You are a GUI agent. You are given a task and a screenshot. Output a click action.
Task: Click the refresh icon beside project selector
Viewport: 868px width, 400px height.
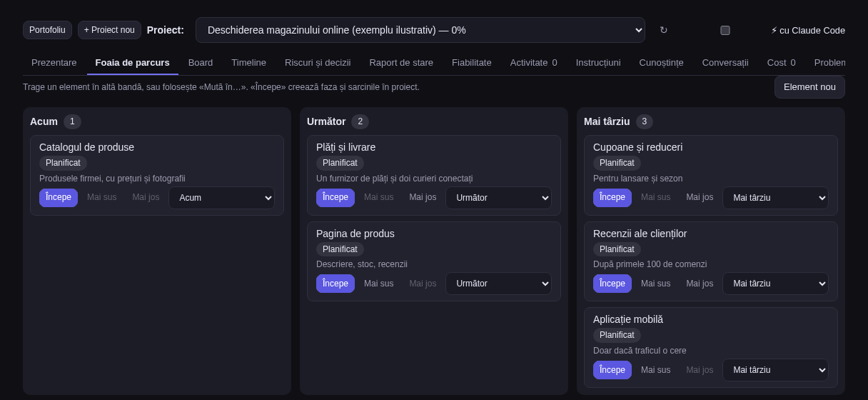click(x=664, y=30)
